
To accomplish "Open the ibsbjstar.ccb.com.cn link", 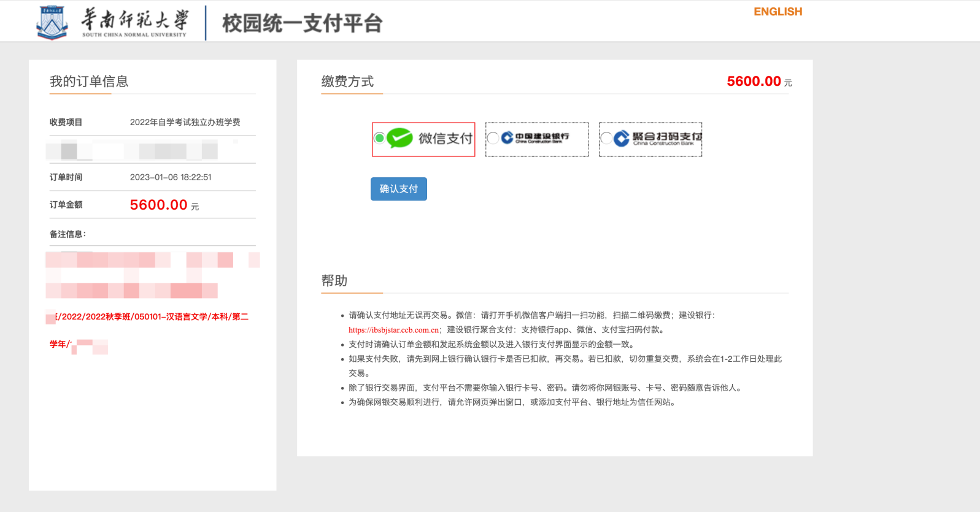I will click(x=393, y=330).
